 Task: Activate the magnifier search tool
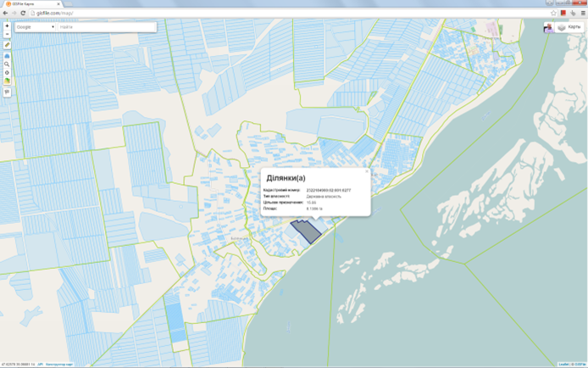click(7, 64)
